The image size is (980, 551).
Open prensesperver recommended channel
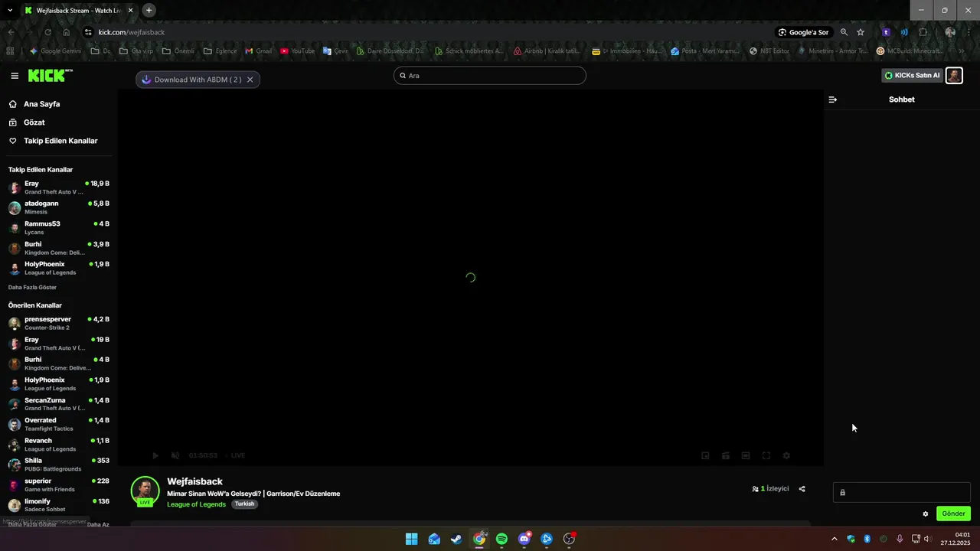(x=59, y=323)
